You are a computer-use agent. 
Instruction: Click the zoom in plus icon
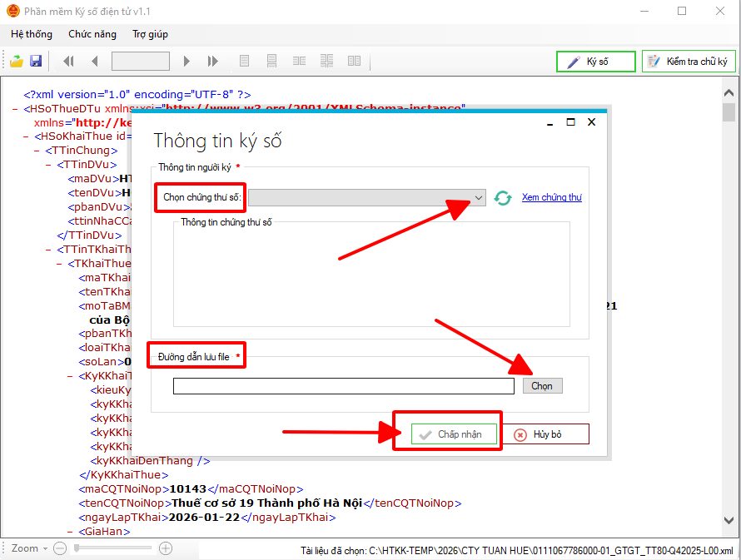pos(166,548)
